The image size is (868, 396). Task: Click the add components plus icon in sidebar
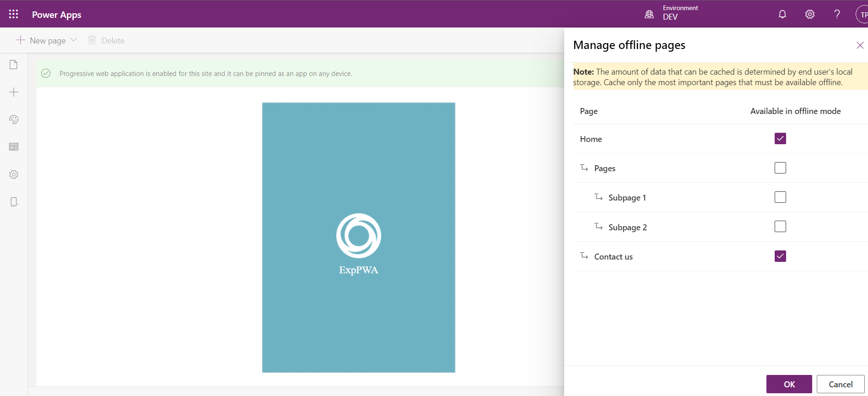14,92
